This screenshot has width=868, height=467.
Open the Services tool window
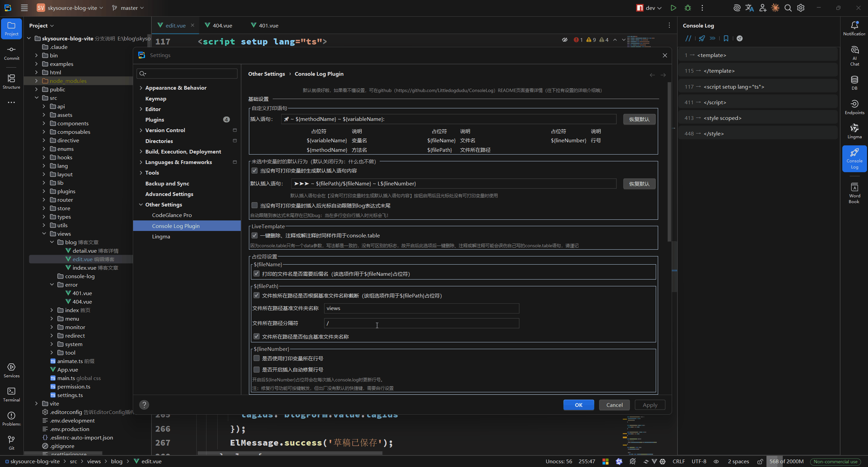tap(12, 370)
